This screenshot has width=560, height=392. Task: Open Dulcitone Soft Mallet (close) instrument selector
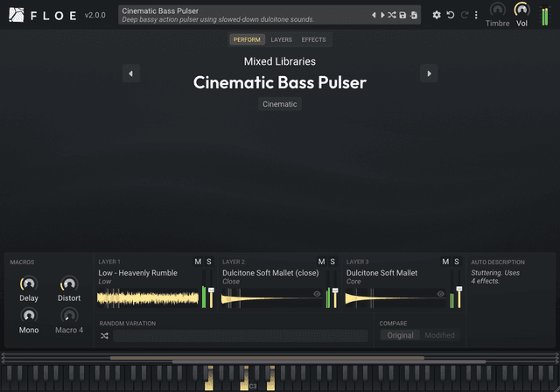(x=270, y=273)
